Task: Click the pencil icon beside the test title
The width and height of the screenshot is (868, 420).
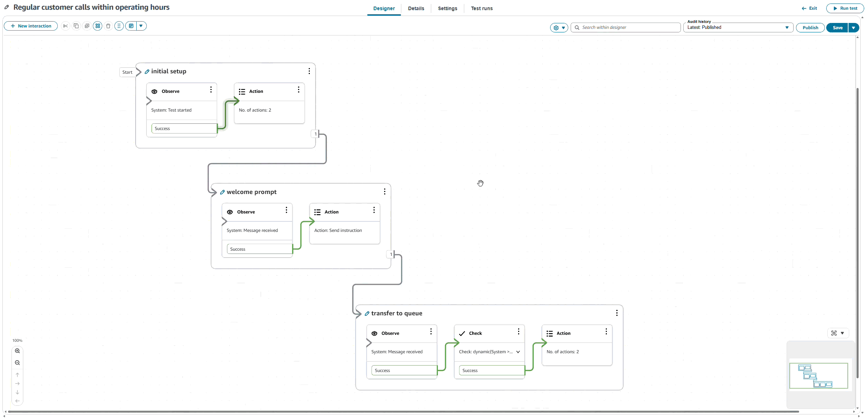Action: (7, 7)
